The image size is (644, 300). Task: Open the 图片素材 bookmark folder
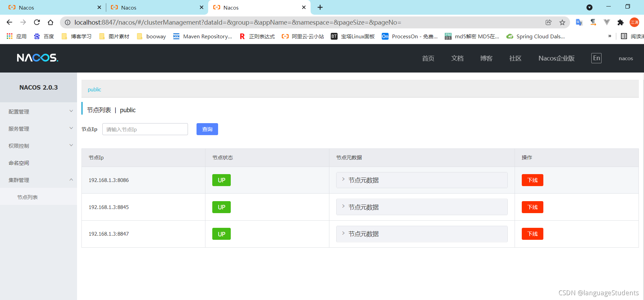[114, 36]
